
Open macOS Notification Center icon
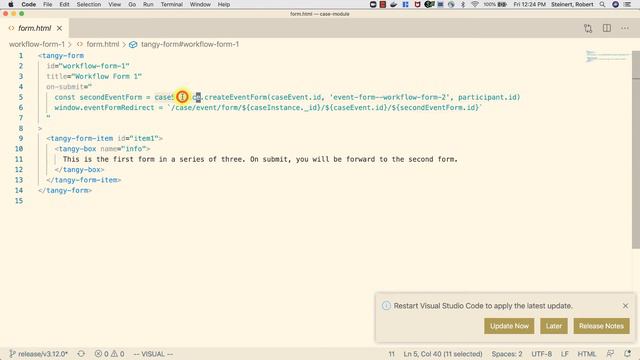pos(627,4)
